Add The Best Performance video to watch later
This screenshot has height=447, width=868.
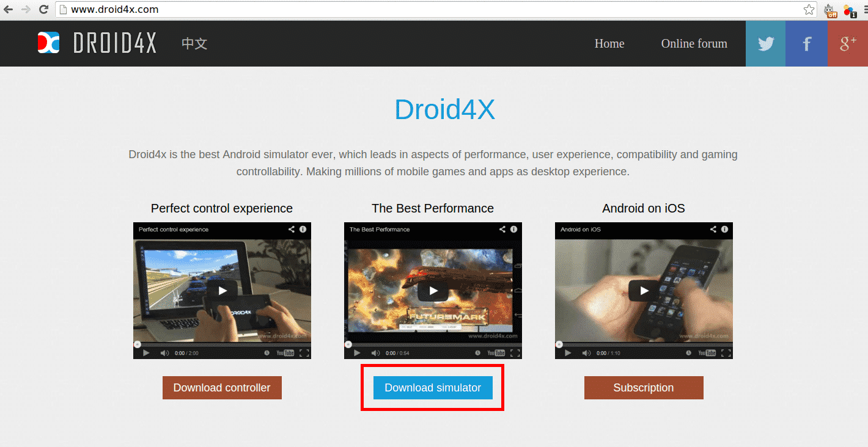(478, 353)
